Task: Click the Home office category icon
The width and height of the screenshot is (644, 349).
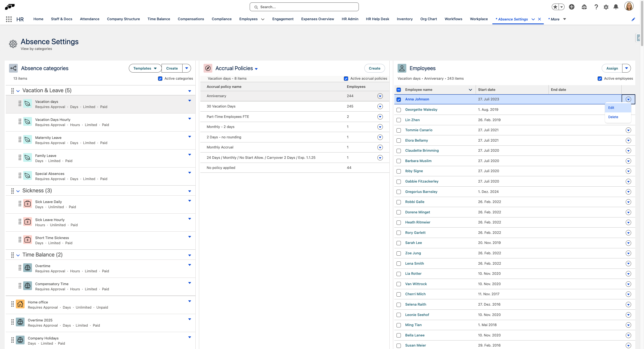Action: click(20, 304)
